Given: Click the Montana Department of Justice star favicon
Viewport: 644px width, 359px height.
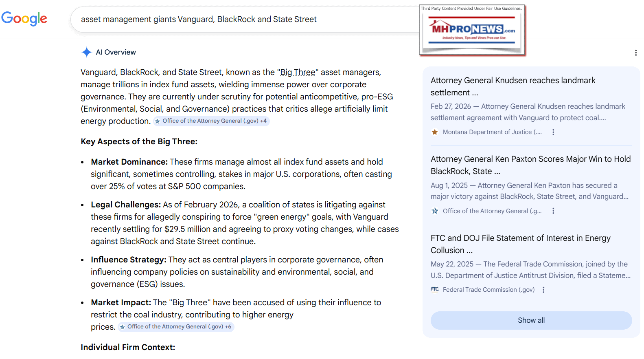Looking at the screenshot, I should (435, 132).
